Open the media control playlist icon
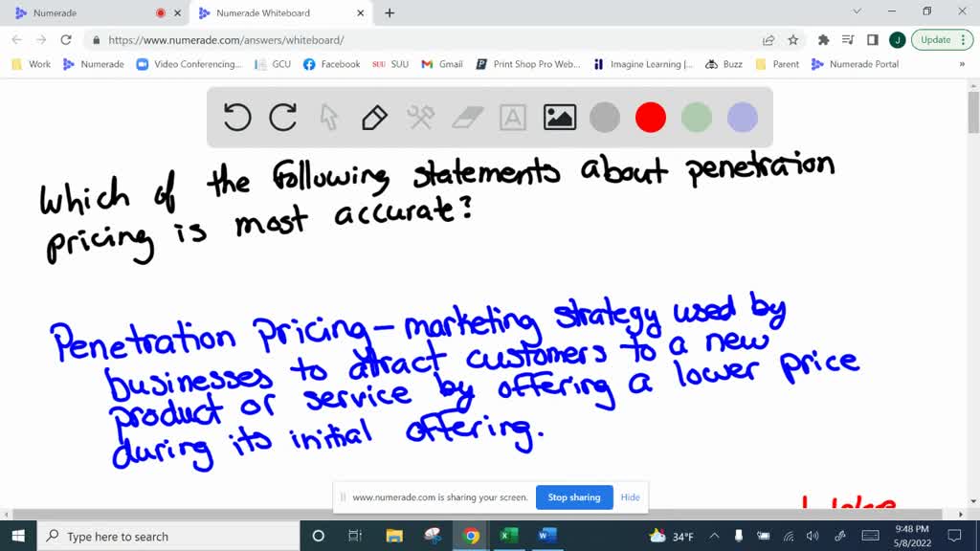Screen dimensions: 980x551 coord(848,40)
